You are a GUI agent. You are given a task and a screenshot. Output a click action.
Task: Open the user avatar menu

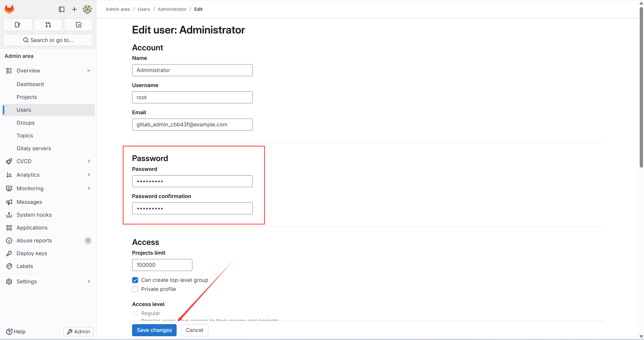87,9
